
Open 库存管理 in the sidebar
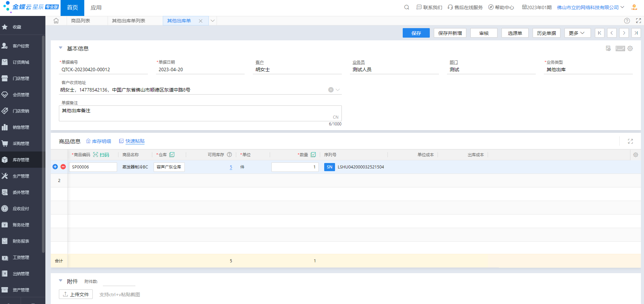pyautogui.click(x=21, y=160)
